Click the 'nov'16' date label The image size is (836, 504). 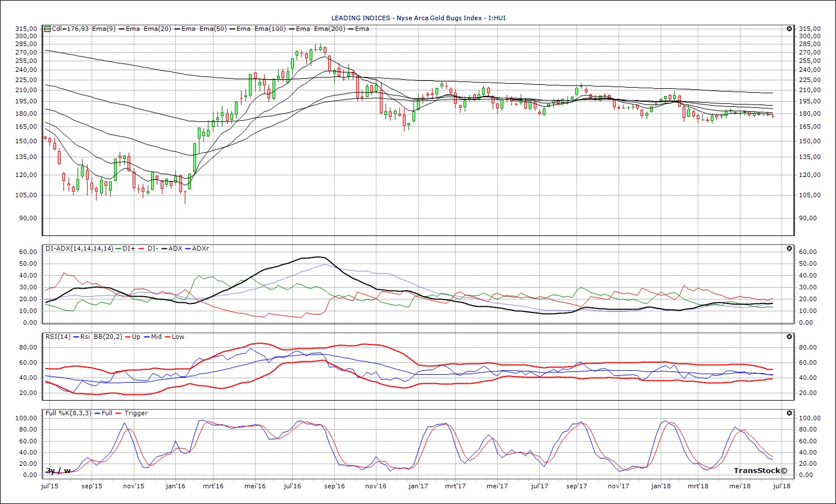376,486
